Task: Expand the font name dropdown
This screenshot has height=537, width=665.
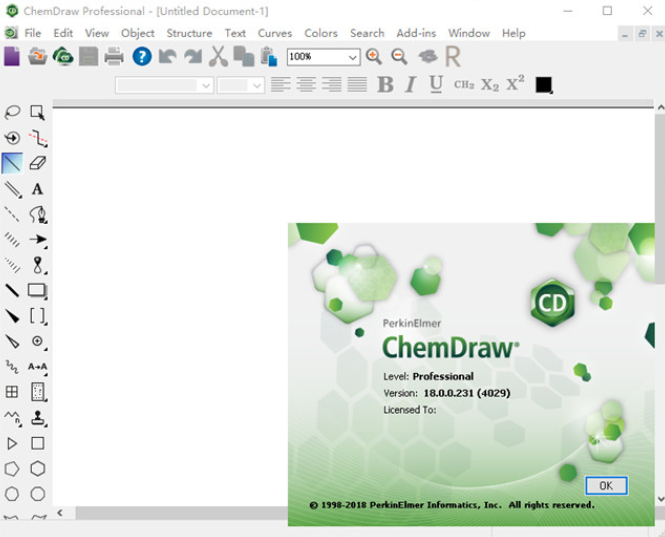Action: pyautogui.click(x=206, y=86)
